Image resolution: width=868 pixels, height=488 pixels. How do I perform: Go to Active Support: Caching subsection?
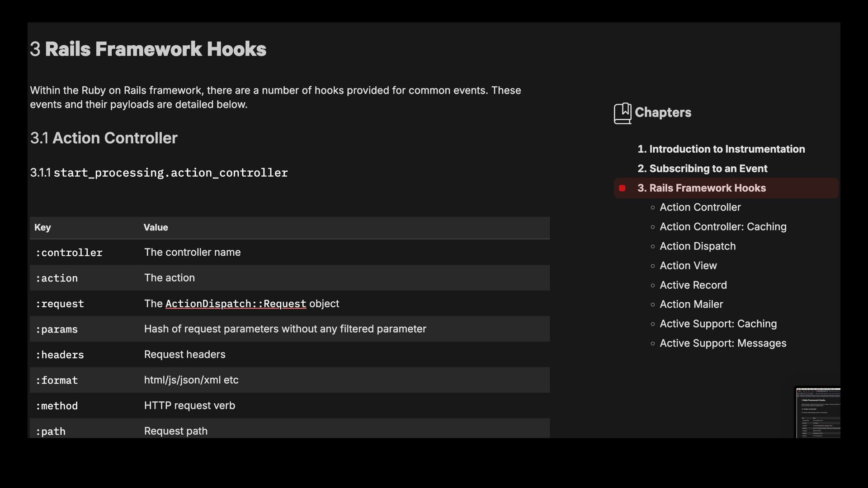point(718,324)
